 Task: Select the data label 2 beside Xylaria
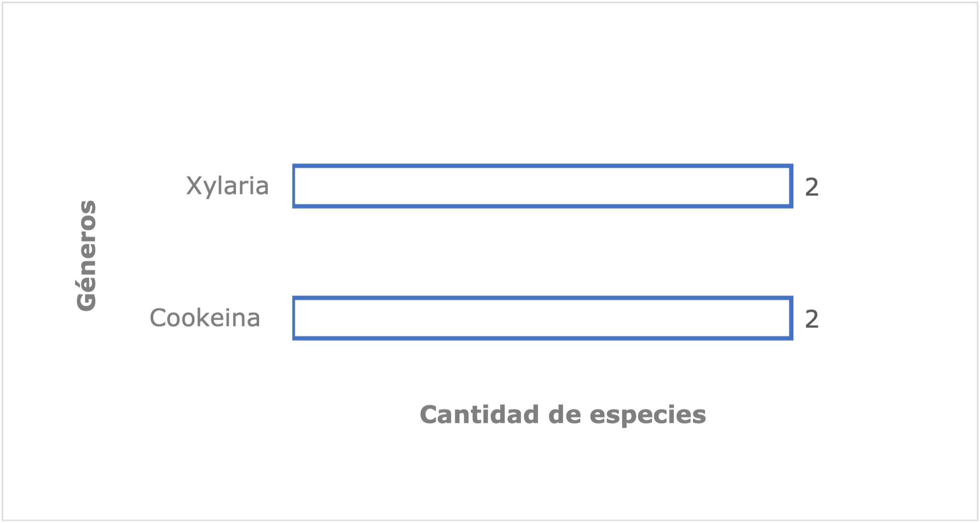tap(811, 187)
